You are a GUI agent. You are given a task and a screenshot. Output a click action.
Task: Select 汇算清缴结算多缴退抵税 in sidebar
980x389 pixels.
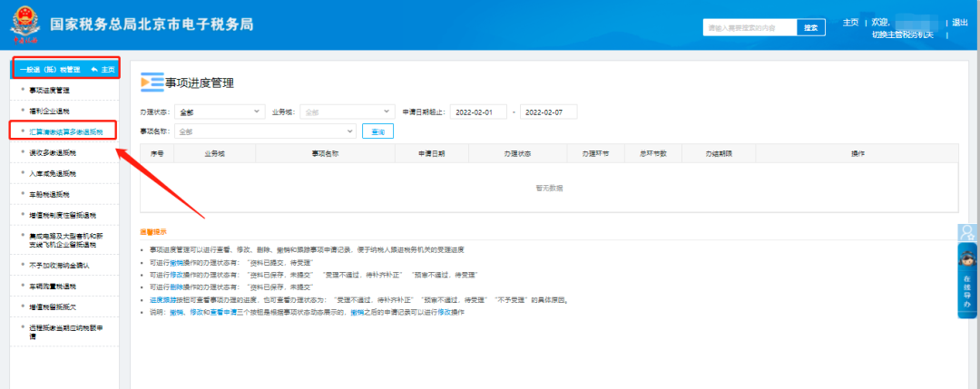tap(65, 131)
